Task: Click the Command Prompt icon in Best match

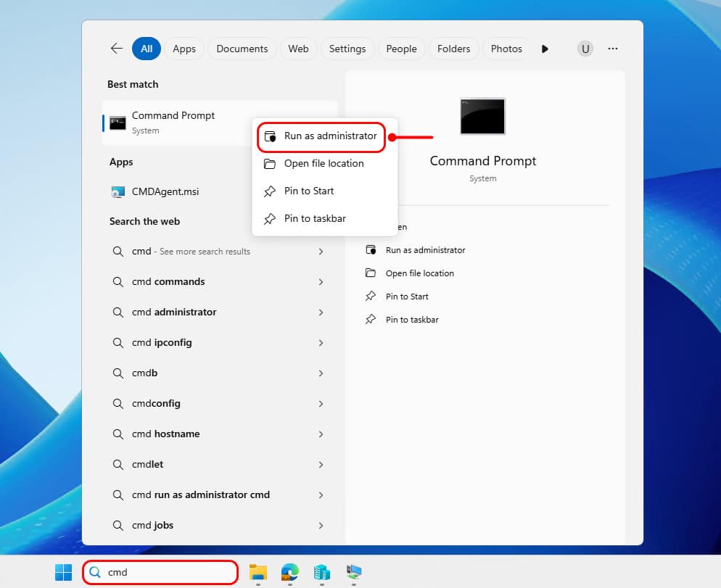Action: point(118,123)
